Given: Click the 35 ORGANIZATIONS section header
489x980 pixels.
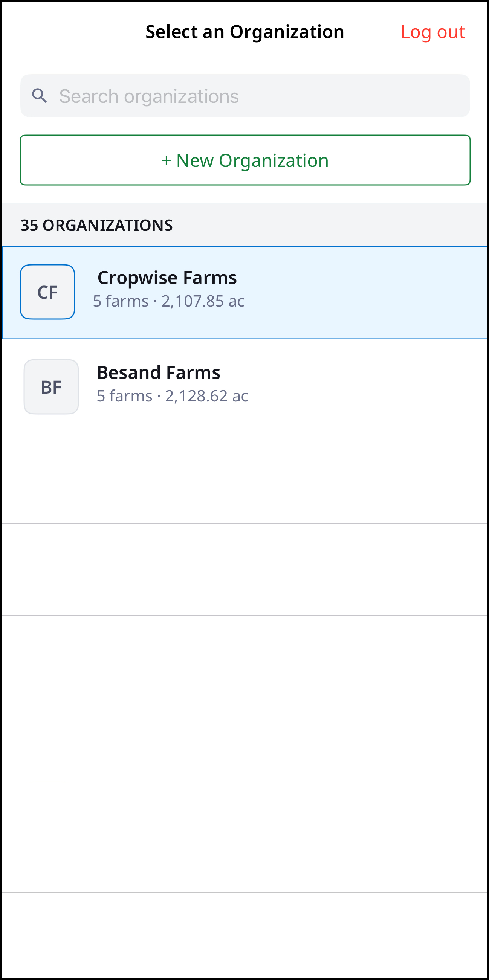Looking at the screenshot, I should (97, 225).
